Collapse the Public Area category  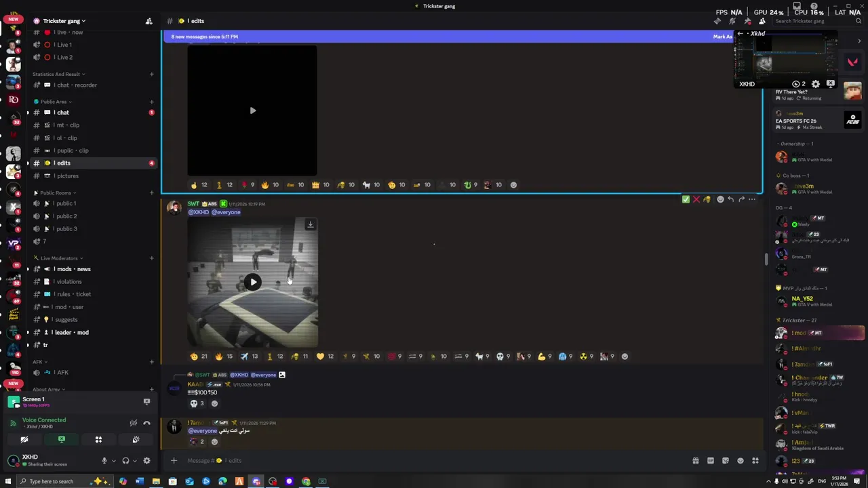(56, 102)
